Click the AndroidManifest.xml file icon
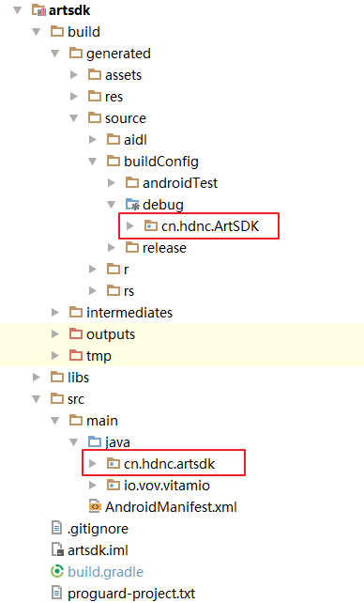The width and height of the screenshot is (364, 603). click(95, 506)
